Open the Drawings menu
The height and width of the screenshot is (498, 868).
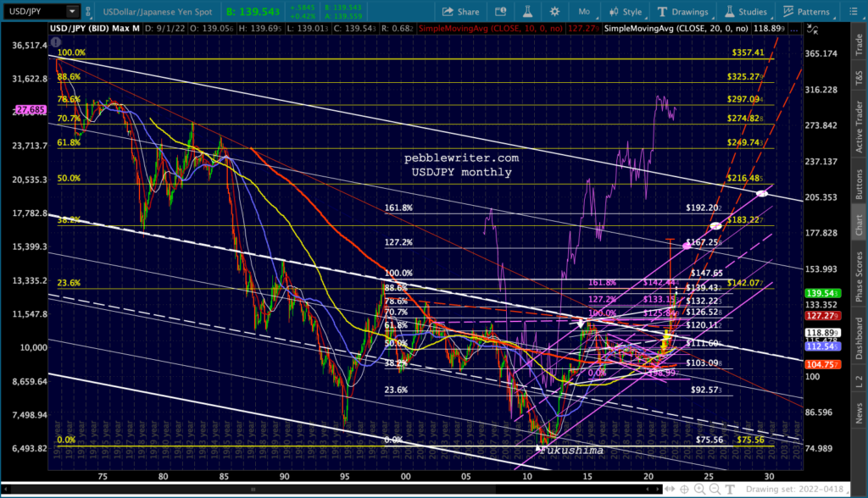pos(682,12)
